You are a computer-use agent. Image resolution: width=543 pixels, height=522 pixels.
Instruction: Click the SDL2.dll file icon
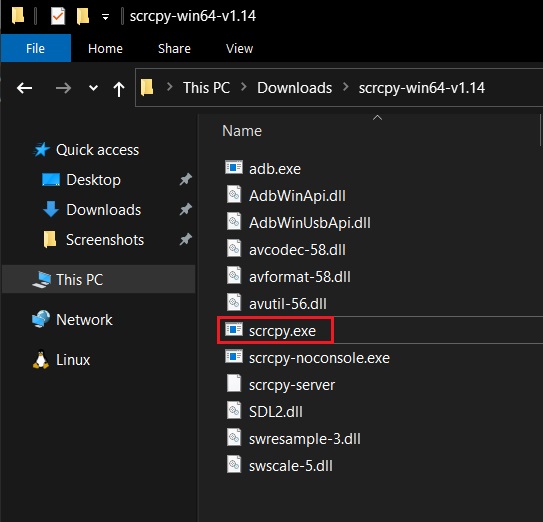[234, 410]
